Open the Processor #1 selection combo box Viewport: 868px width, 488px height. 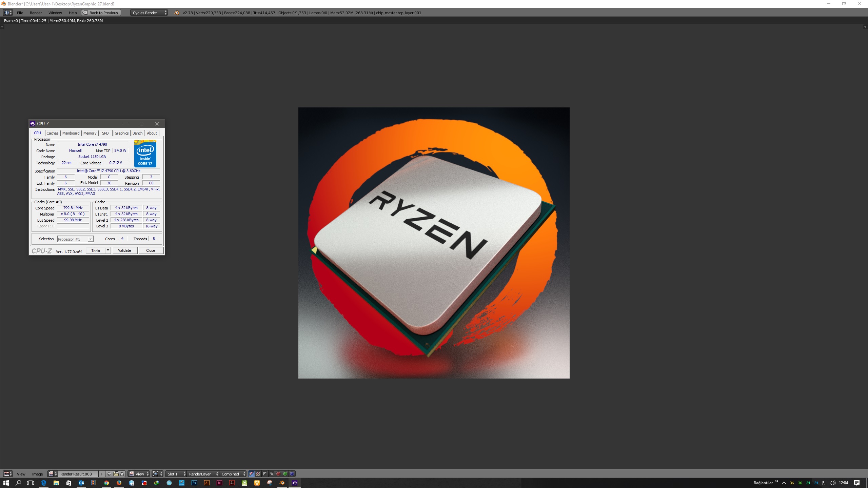[x=75, y=239]
